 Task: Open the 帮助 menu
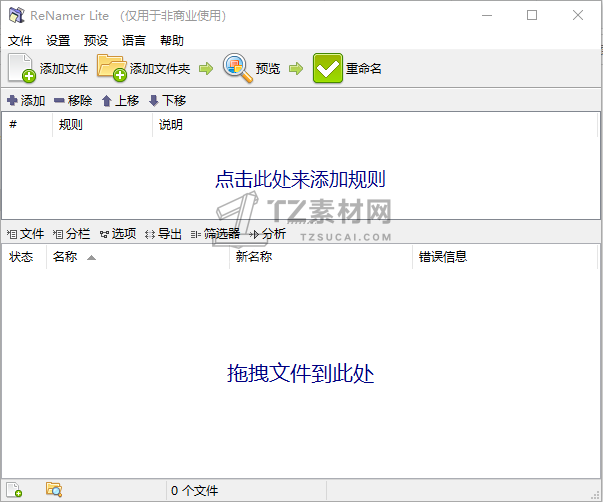click(x=172, y=40)
